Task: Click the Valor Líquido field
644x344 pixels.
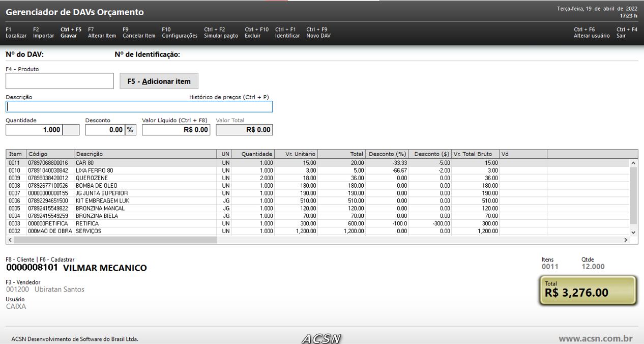Action: tap(175, 130)
